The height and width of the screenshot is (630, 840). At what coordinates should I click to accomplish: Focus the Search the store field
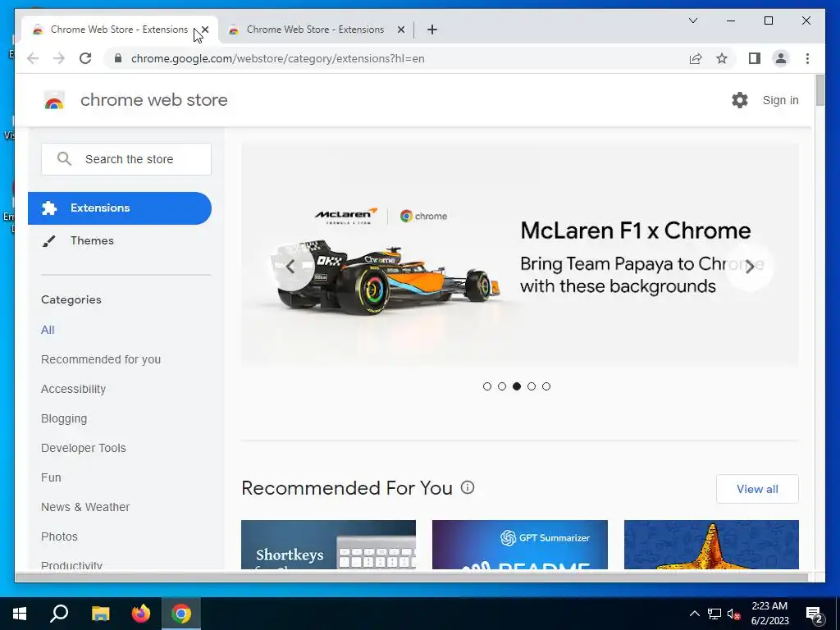pos(126,159)
